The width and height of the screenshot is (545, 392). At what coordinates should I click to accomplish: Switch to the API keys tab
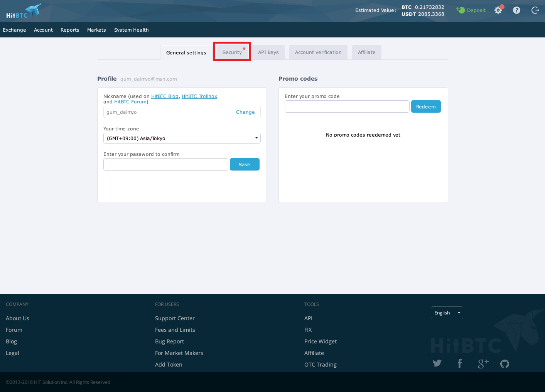coord(268,52)
